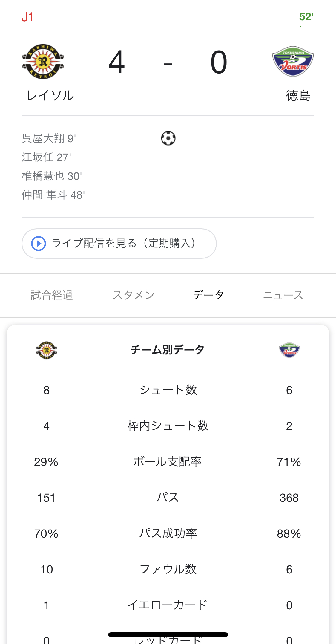This screenshot has width=336, height=644.
Task: Open the J1 league link
Action: pos(27,17)
